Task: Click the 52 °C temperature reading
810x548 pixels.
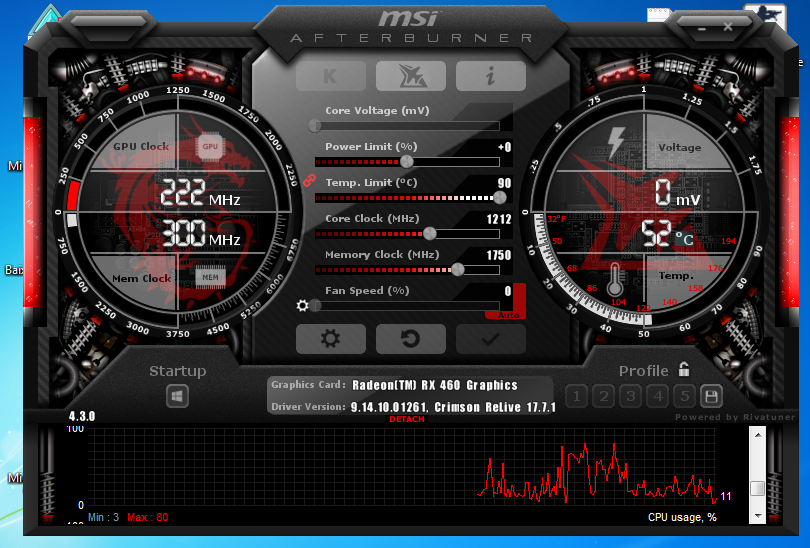Action: [x=667, y=234]
